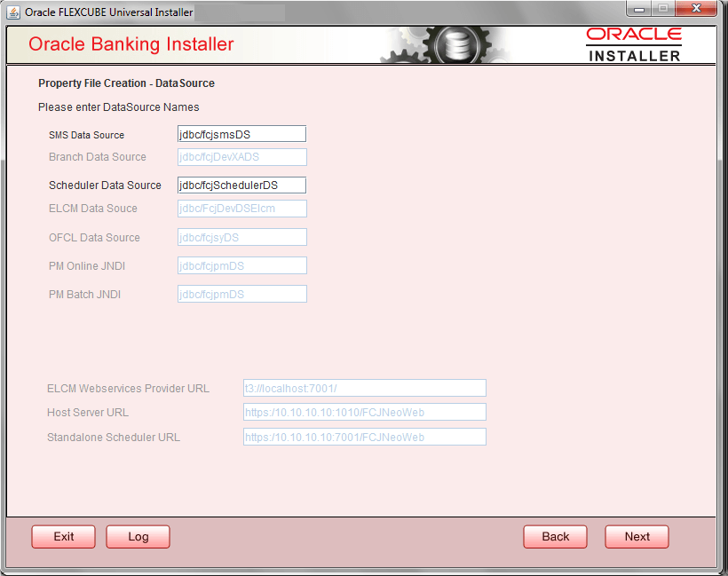Click the 'Host Server URL' label
The height and width of the screenshot is (576, 728).
click(88, 412)
